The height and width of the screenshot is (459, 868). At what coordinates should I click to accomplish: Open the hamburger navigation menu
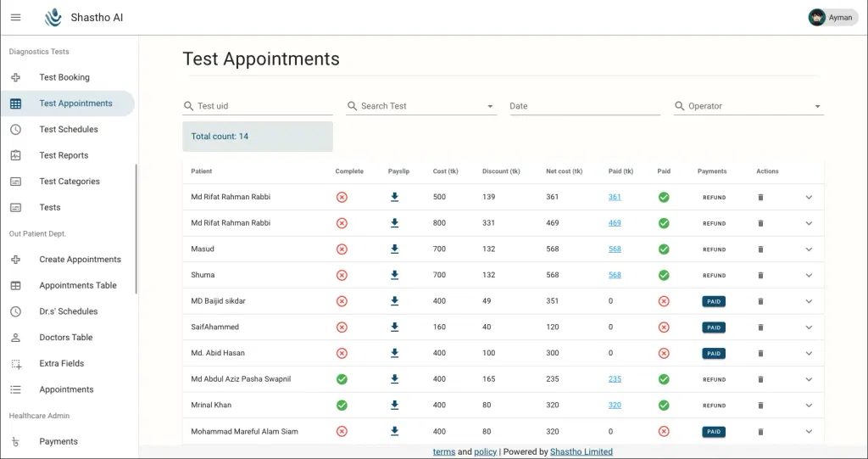tap(15, 17)
